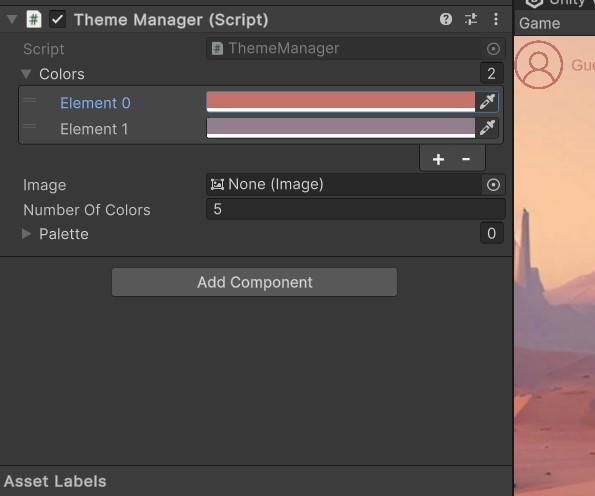Collapse the Theme Manager component foldout

(x=12, y=19)
